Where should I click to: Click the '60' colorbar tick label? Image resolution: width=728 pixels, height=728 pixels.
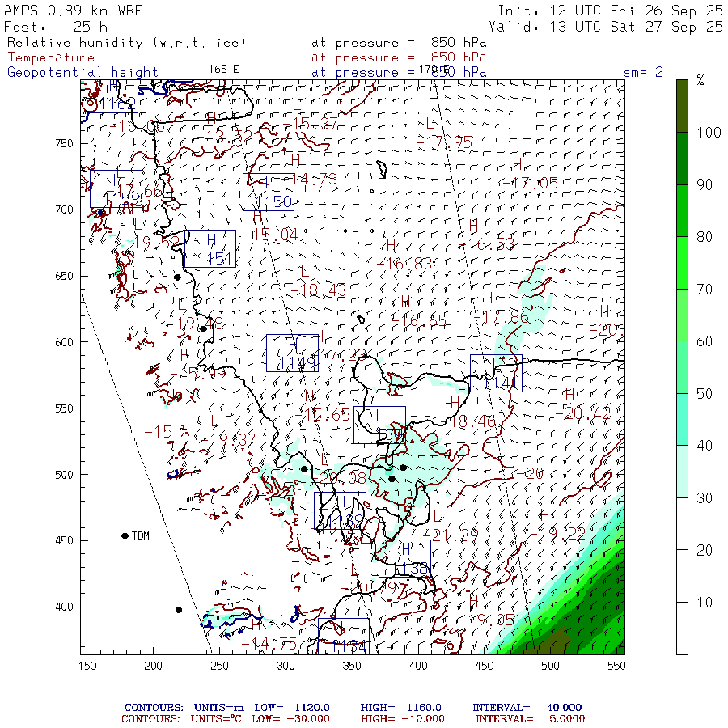705,341
